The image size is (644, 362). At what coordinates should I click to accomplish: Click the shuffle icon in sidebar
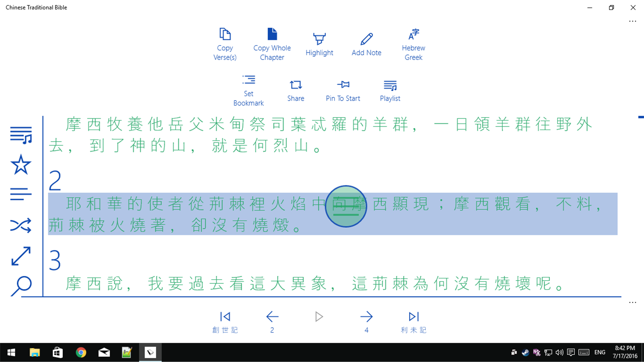pos(21,226)
